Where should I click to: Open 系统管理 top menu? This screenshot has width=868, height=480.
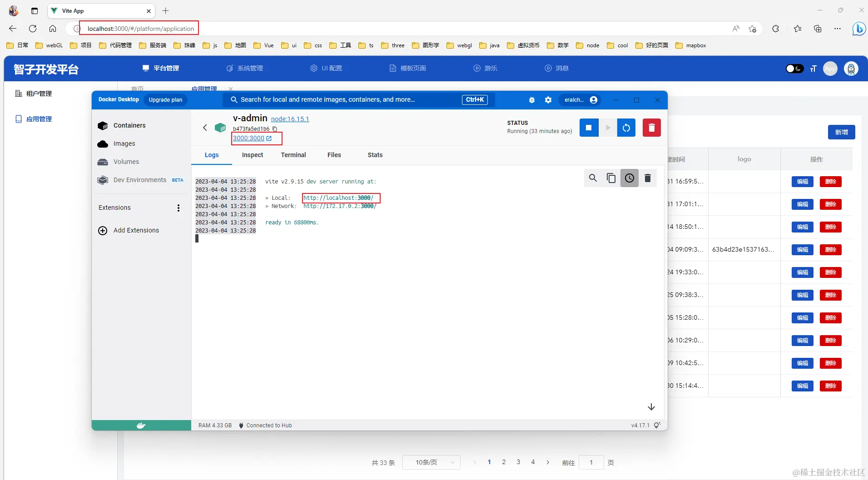pyautogui.click(x=245, y=68)
